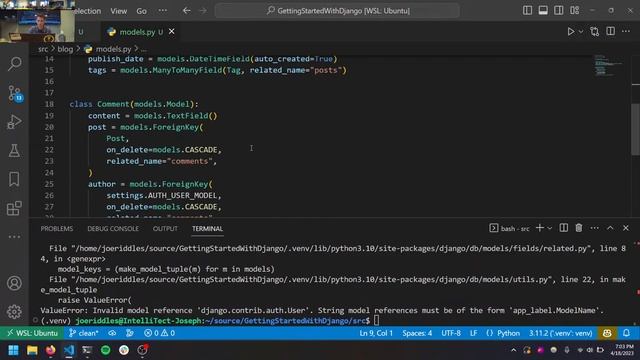Image resolution: width=640 pixels, height=360 pixels.
Task: Show hidden system tray icons
Action: [x=513, y=350]
